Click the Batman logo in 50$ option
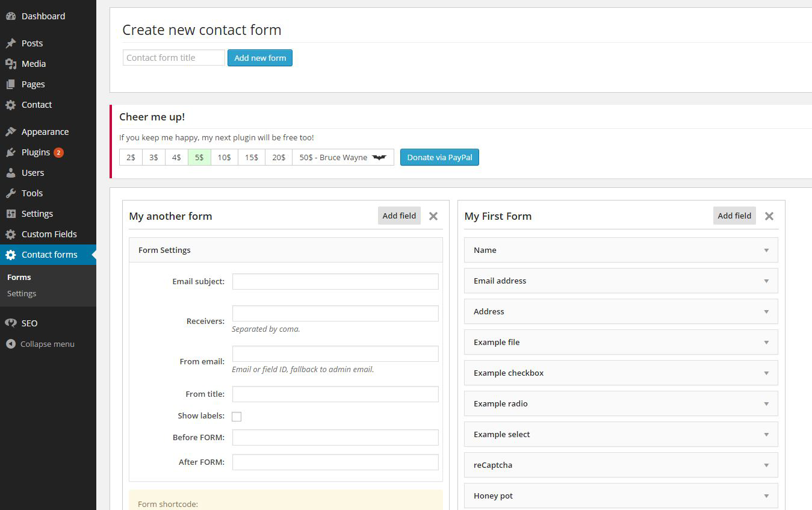The width and height of the screenshot is (812, 510). [379, 157]
